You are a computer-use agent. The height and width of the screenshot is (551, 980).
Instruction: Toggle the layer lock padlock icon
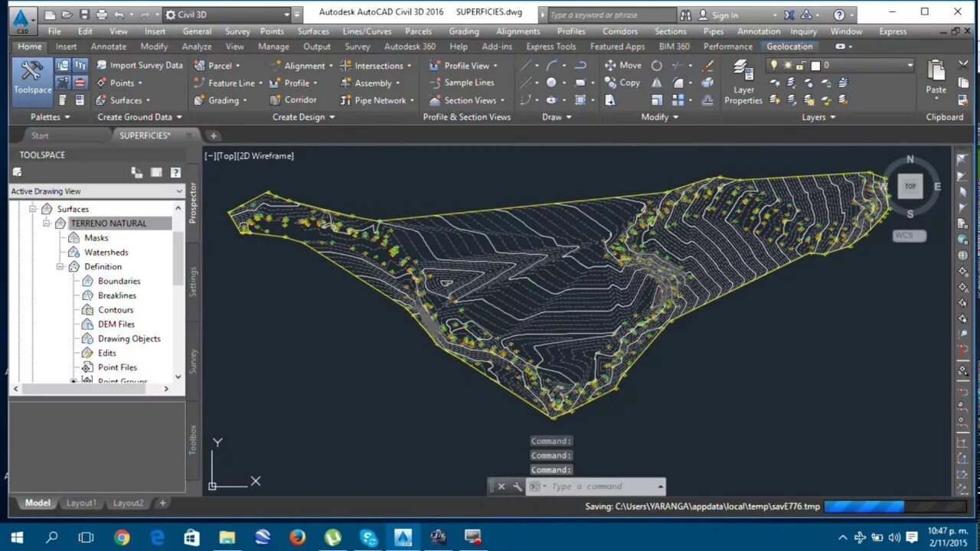[800, 66]
